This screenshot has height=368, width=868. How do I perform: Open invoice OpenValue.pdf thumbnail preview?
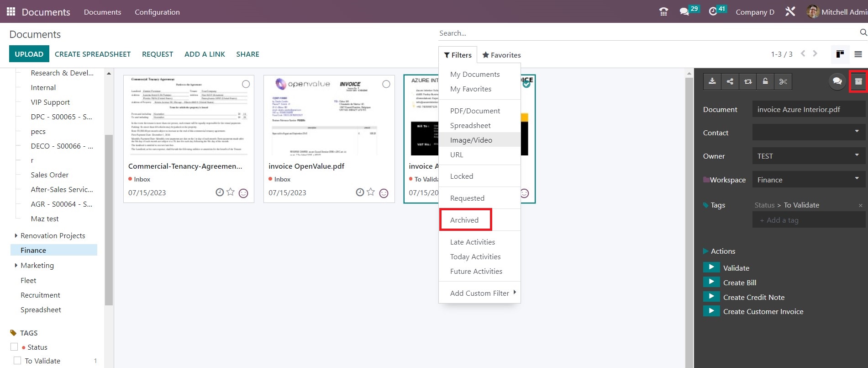pos(329,117)
